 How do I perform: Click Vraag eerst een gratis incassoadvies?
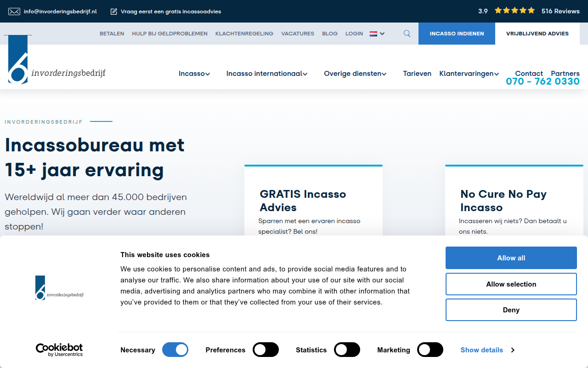tap(171, 11)
